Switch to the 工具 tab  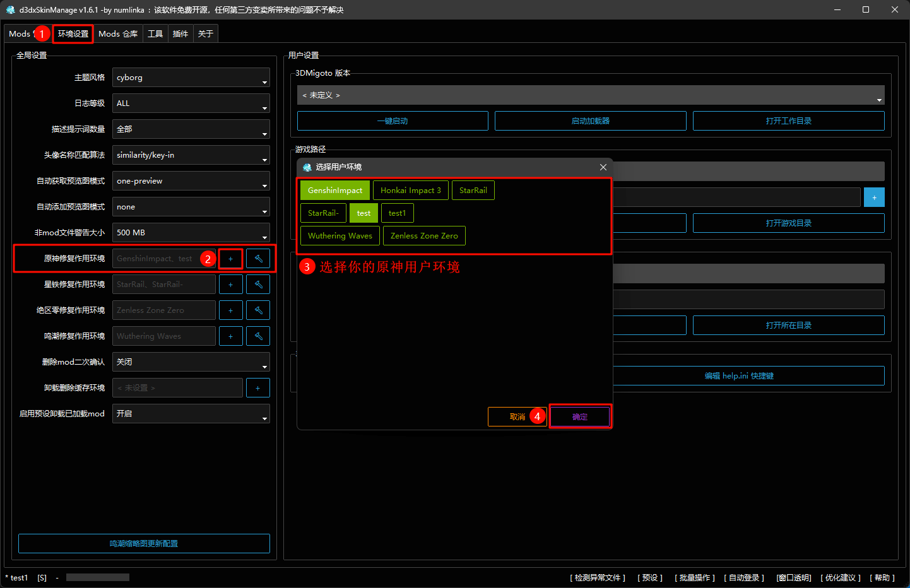pyautogui.click(x=155, y=33)
